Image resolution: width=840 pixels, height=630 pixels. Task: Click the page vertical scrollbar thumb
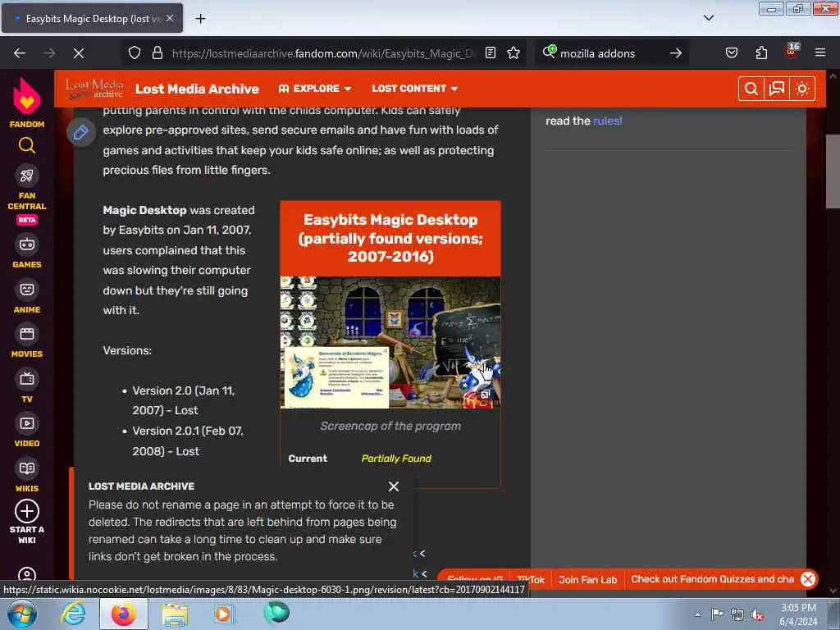(833, 171)
